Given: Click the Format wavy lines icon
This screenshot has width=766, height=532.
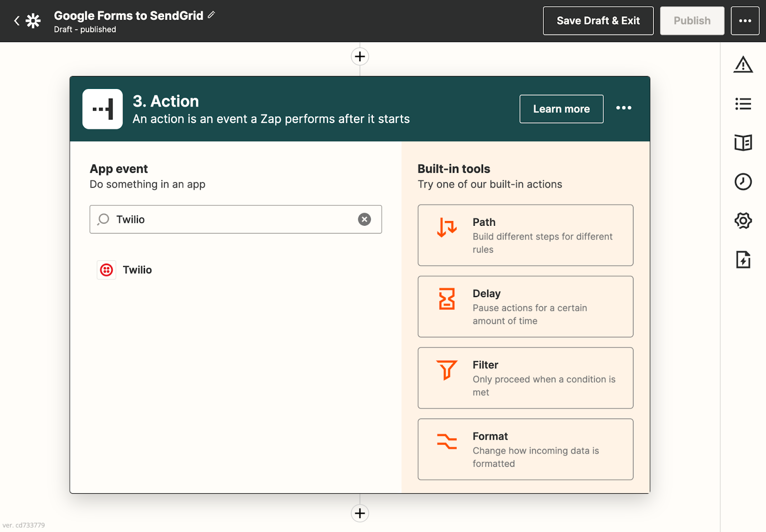Looking at the screenshot, I should tap(447, 442).
